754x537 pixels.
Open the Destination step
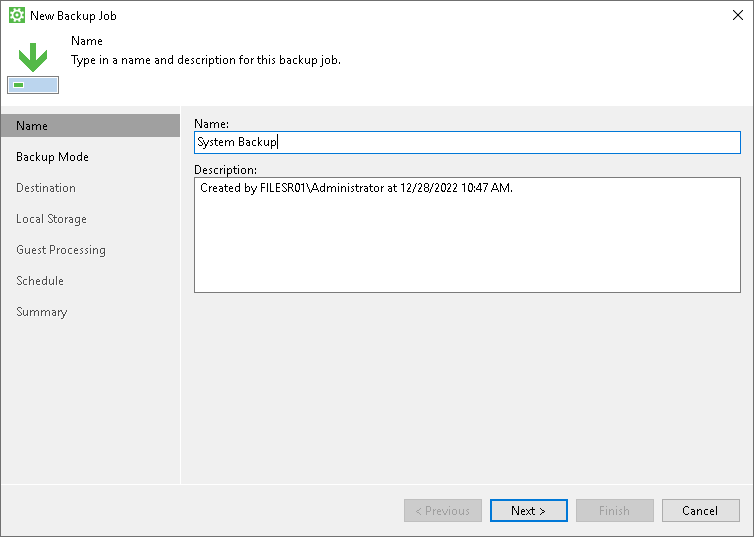pyautogui.click(x=46, y=188)
